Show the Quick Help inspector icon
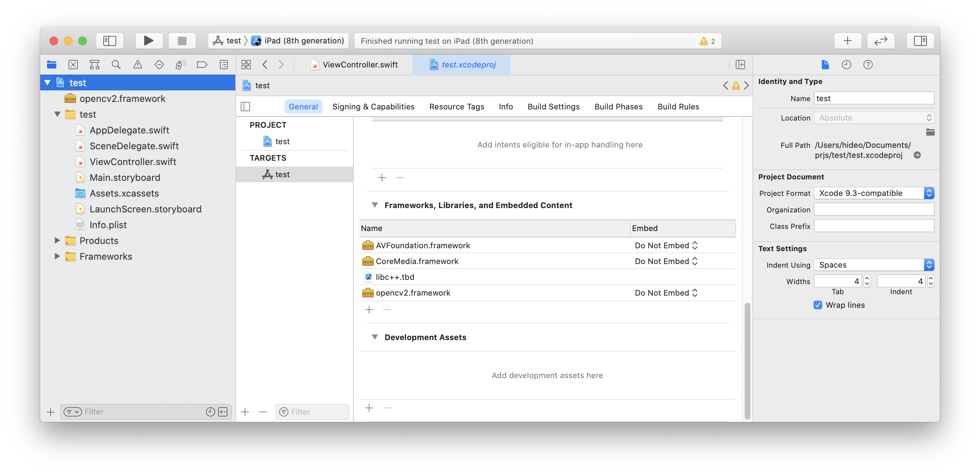Viewport: 980px width, 475px height. tap(868, 65)
